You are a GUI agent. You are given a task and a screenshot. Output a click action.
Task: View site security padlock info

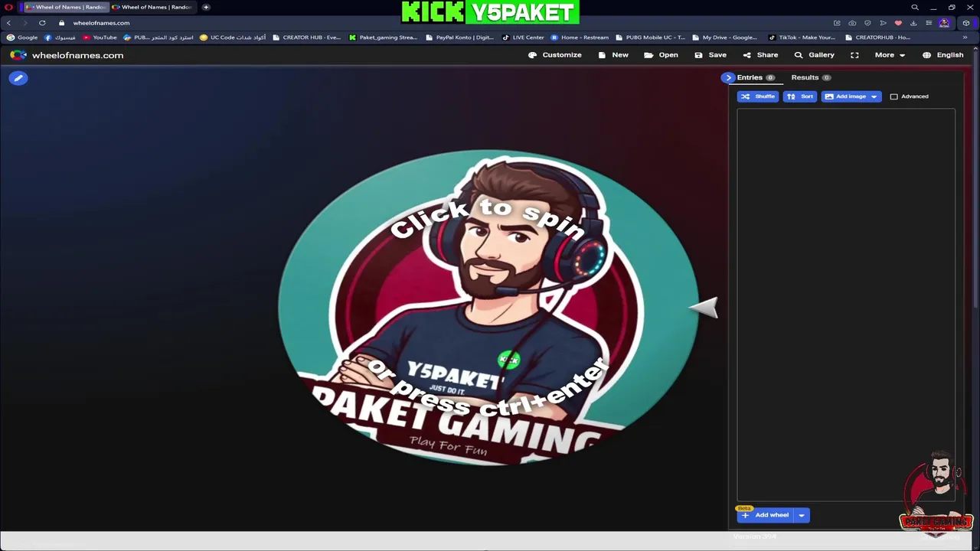click(61, 23)
